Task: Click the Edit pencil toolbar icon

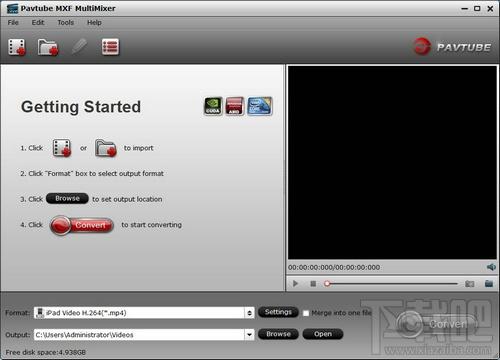Action: pos(79,47)
